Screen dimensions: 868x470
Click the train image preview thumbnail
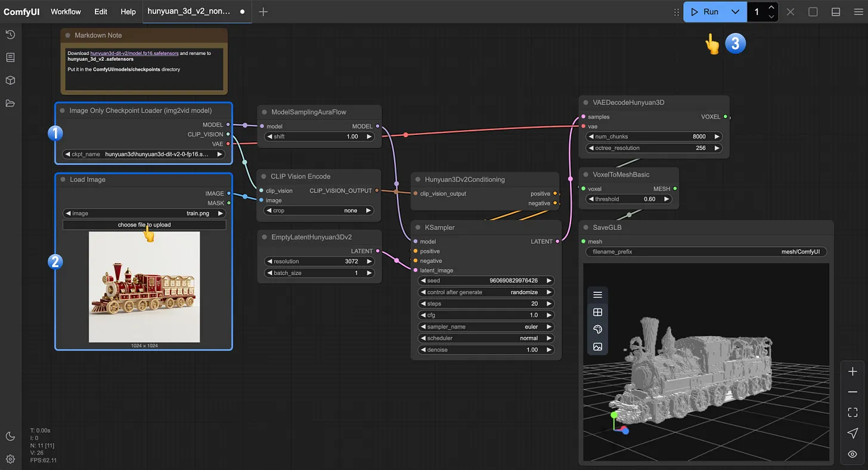144,287
